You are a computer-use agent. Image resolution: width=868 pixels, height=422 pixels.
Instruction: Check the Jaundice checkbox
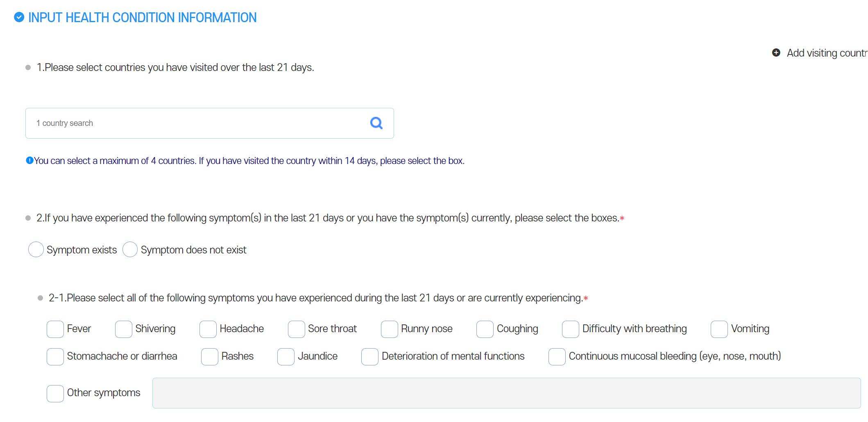click(286, 356)
